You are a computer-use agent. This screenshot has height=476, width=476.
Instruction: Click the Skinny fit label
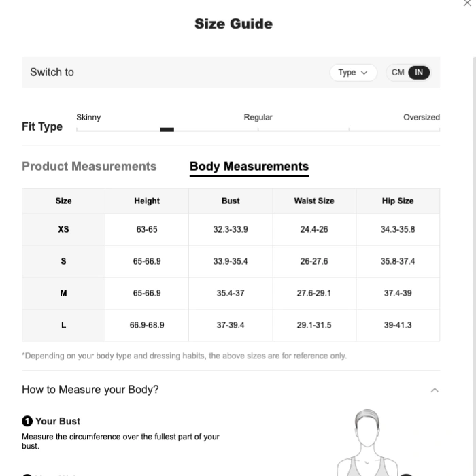point(88,117)
